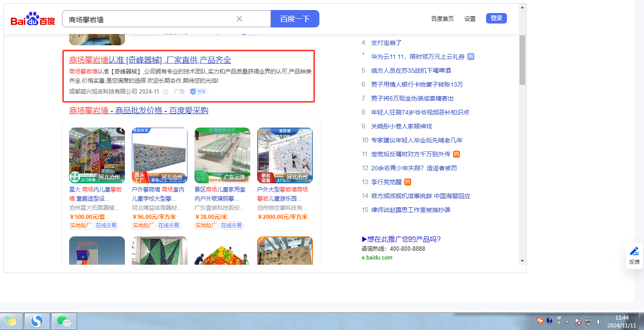The height and width of the screenshot is (330, 644).
Task: Click the 成都斌兴旭吉科技有限公司 advertiser name
Action: (103, 92)
